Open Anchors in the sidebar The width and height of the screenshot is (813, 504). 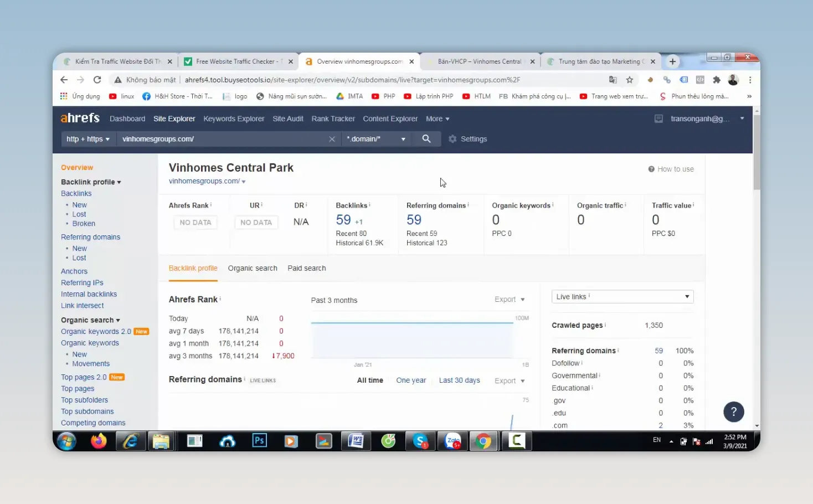74,271
